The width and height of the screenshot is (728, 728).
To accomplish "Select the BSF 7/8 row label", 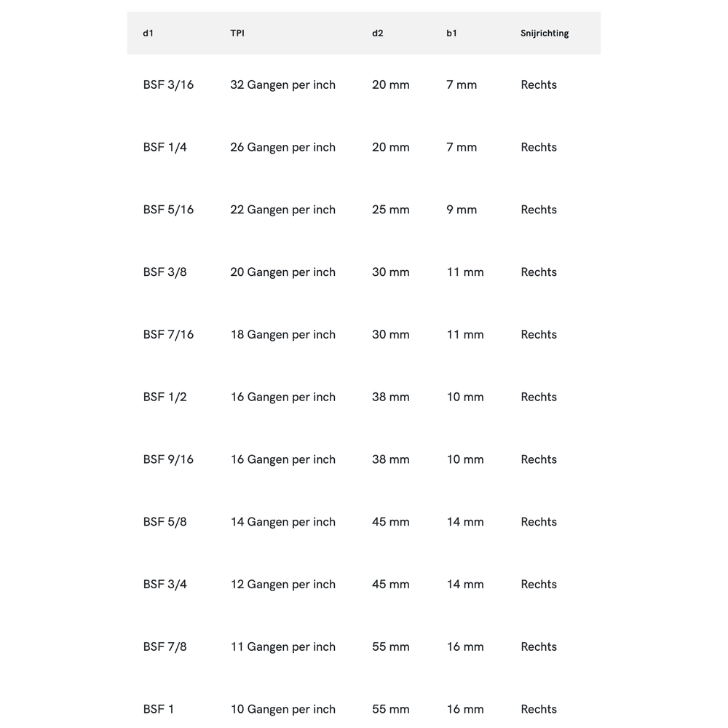I will [x=165, y=647].
